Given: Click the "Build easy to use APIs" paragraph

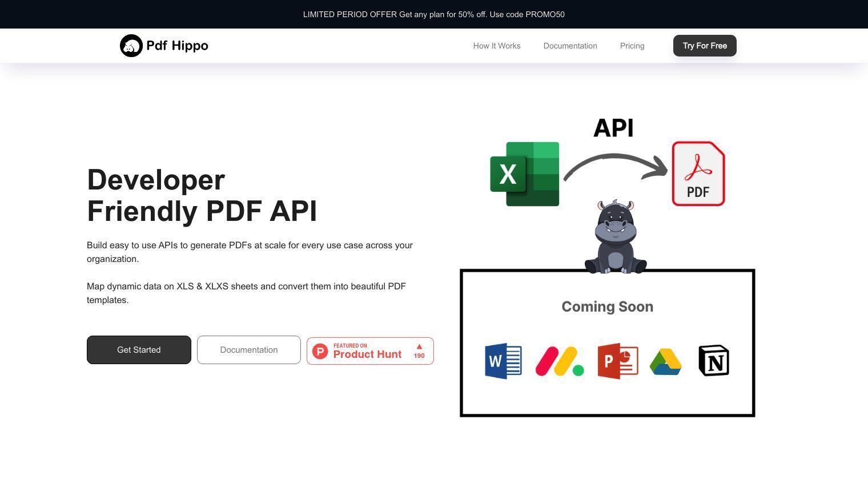Looking at the screenshot, I should [x=250, y=252].
